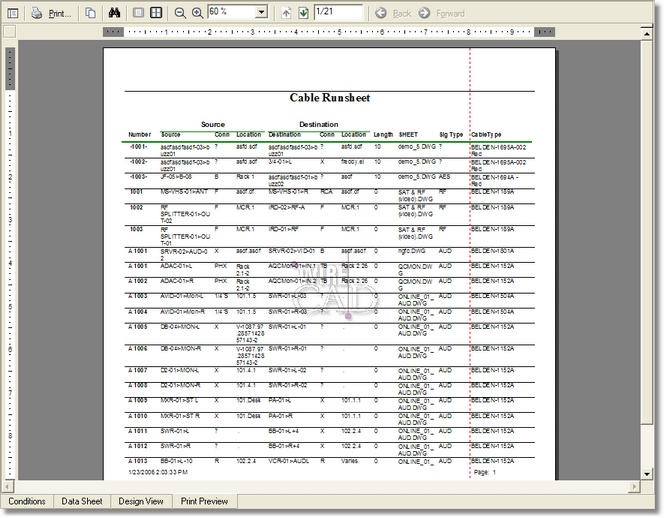664x518 pixels.
Task: Click the Forward navigation arrow icon
Action: tap(424, 13)
